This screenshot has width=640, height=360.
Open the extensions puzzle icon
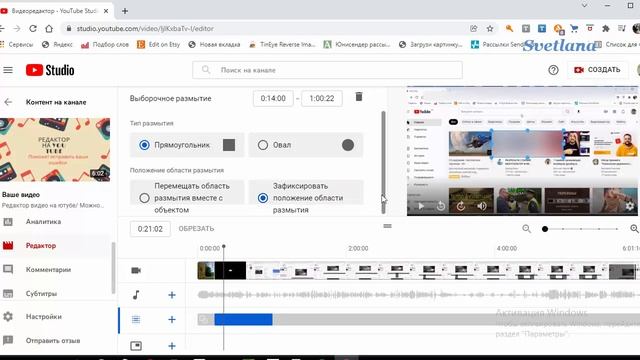tap(606, 29)
